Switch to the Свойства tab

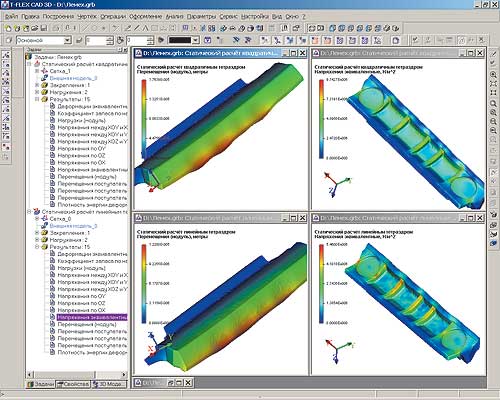73,384
